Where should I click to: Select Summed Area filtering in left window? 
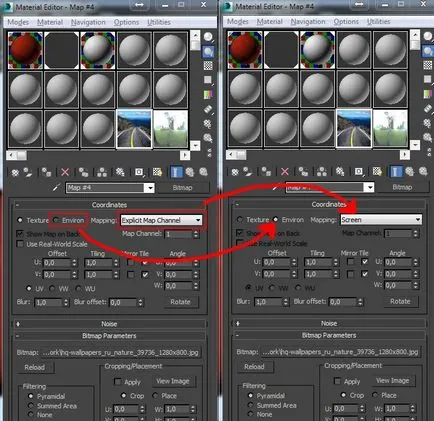tap(31, 406)
